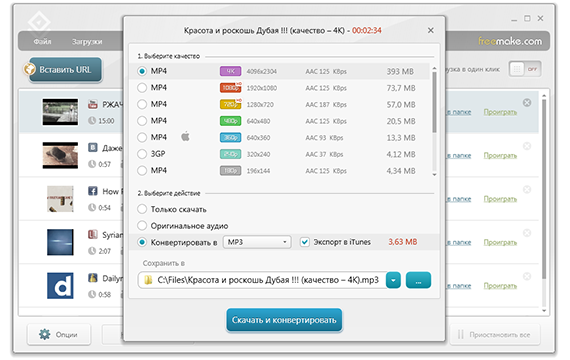Click 'Проиграть' link for third download
570x360 pixels.
(x=500, y=199)
